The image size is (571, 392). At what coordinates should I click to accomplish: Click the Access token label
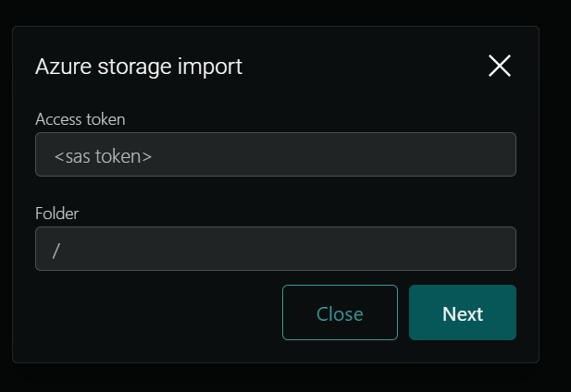(80, 119)
